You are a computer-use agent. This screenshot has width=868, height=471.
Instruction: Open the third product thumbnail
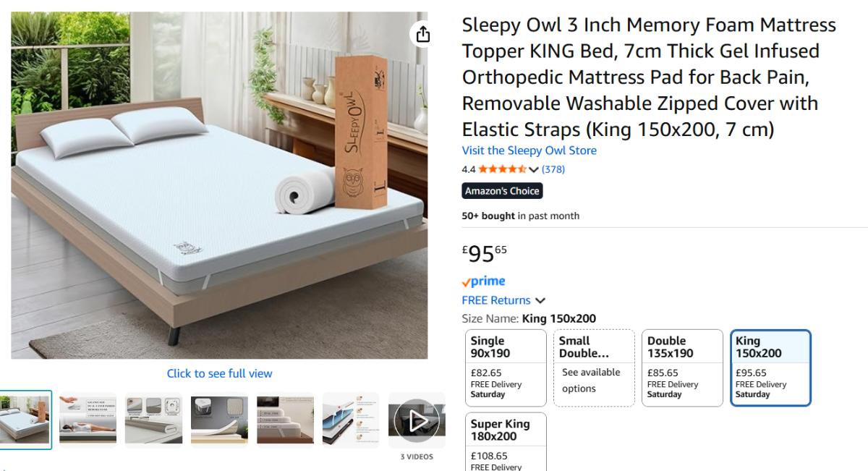pos(153,420)
